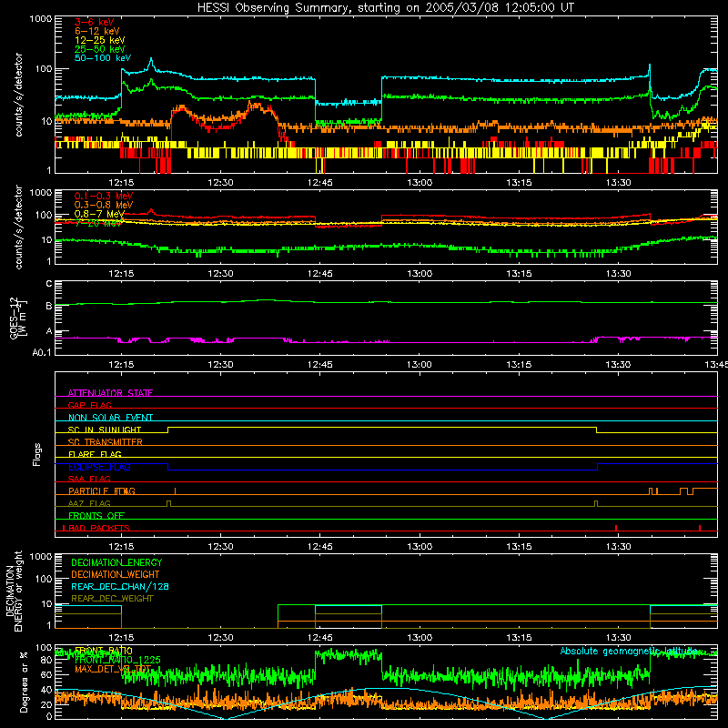This screenshot has width=728, height=728.
Task: Pick the NON_SOLAR_EVENT flag label
Action: click(x=110, y=418)
